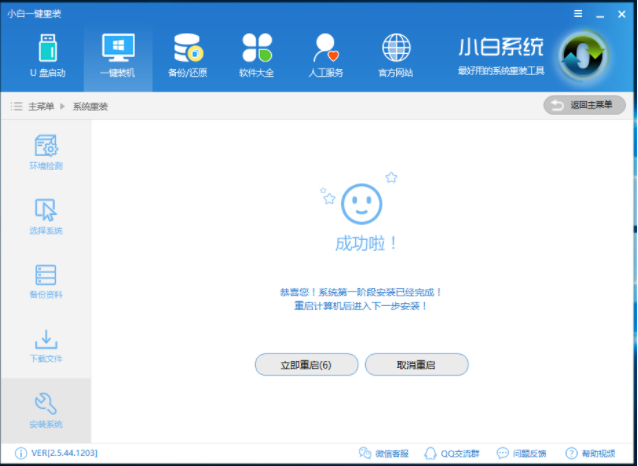Click the database backup icon
This screenshot has height=466, width=638.
(188, 48)
